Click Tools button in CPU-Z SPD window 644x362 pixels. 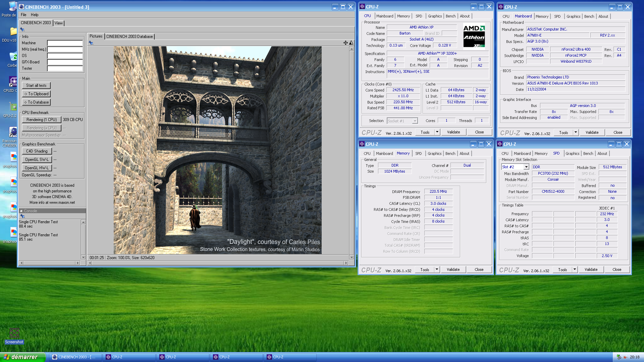(x=562, y=269)
